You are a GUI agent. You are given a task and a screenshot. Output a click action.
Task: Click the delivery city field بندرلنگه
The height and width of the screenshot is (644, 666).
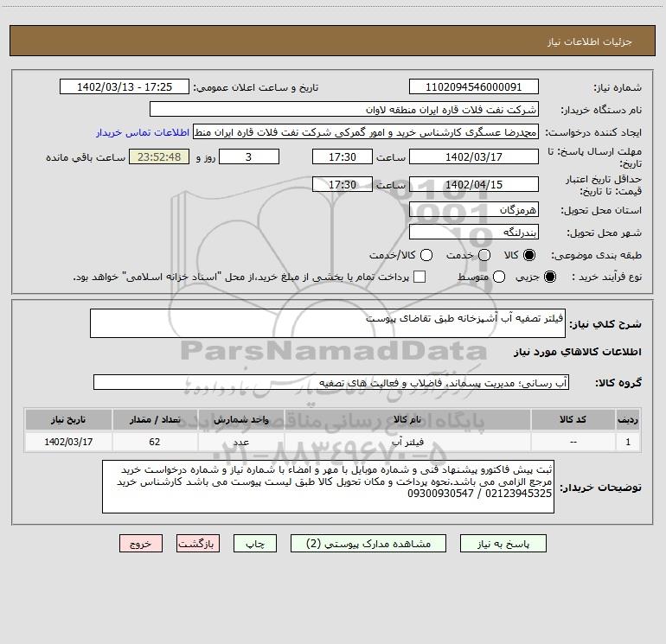pyautogui.click(x=474, y=233)
